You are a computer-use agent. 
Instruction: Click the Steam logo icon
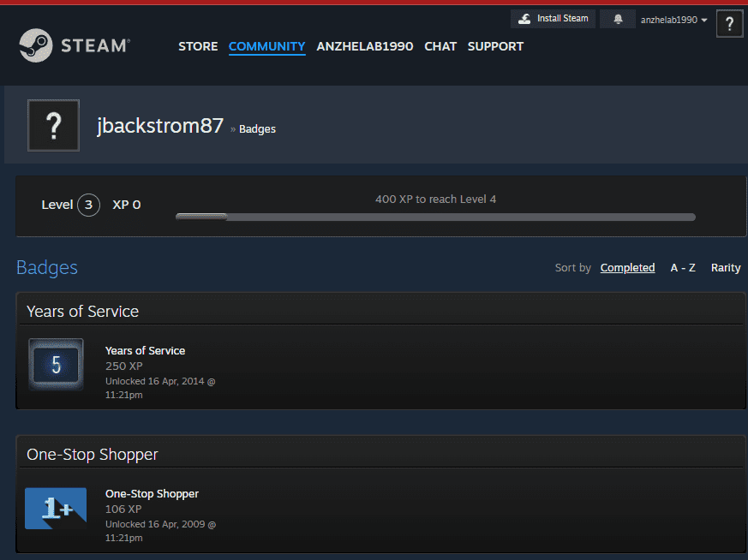click(x=37, y=46)
